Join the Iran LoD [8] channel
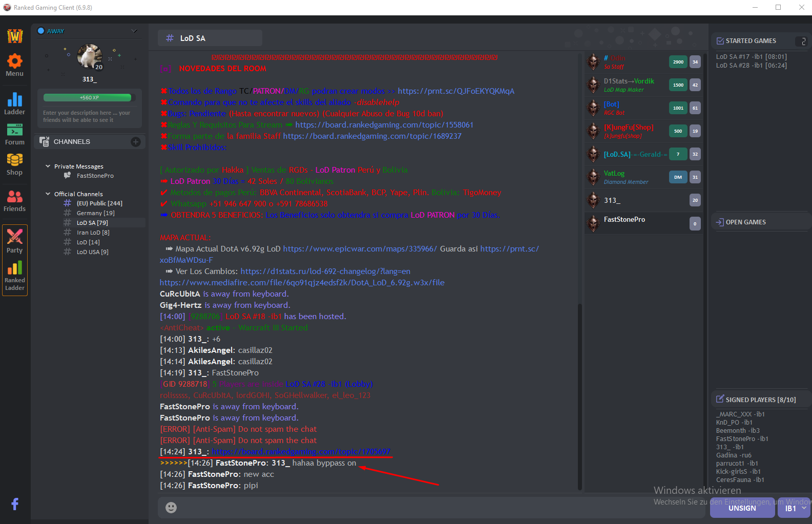Screen dimensions: 812x524 coord(93,233)
